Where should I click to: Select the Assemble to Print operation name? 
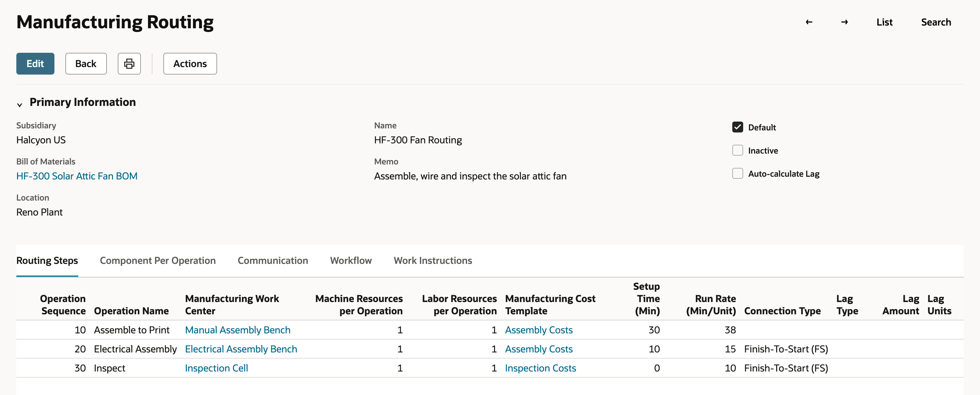pos(132,330)
